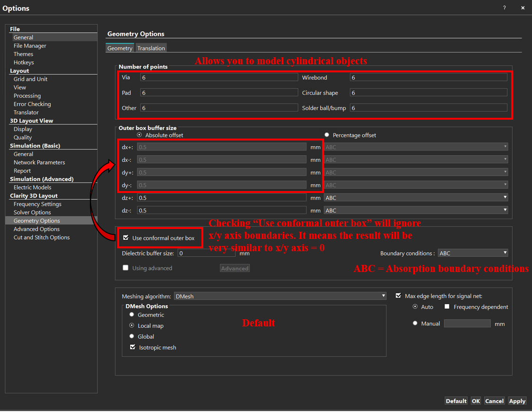Toggle Isotropic mesh checkbox
This screenshot has width=532, height=412.
tap(133, 347)
